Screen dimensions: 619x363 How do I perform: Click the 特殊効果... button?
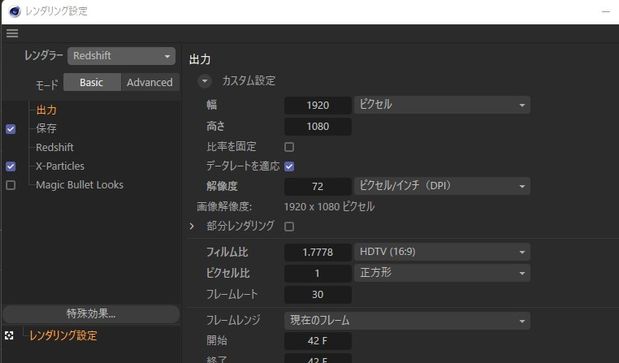[x=91, y=314]
